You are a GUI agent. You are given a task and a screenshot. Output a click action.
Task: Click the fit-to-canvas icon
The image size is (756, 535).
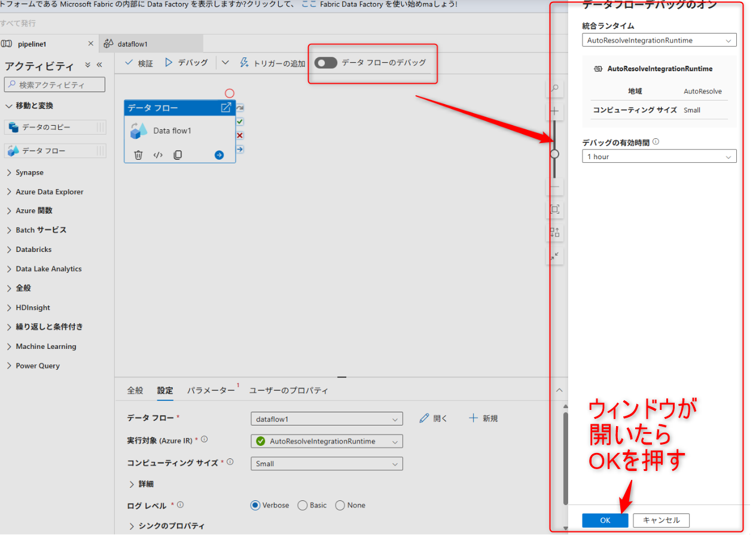[554, 209]
